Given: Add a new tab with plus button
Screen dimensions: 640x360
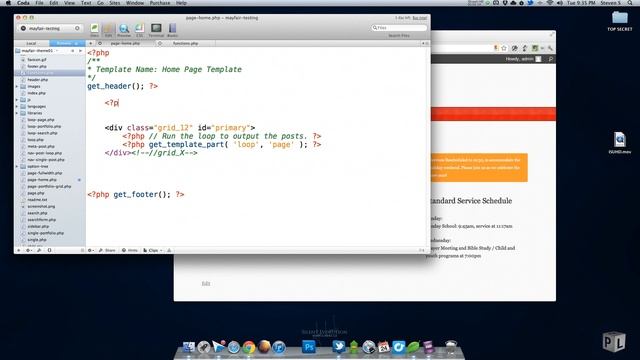Looking at the screenshot, I should [x=91, y=43].
